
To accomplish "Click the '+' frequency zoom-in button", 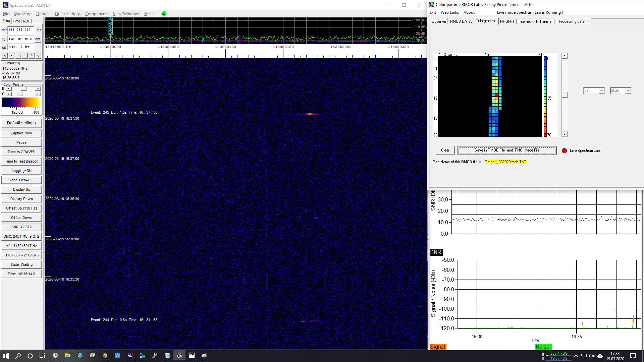I will click(18, 56).
